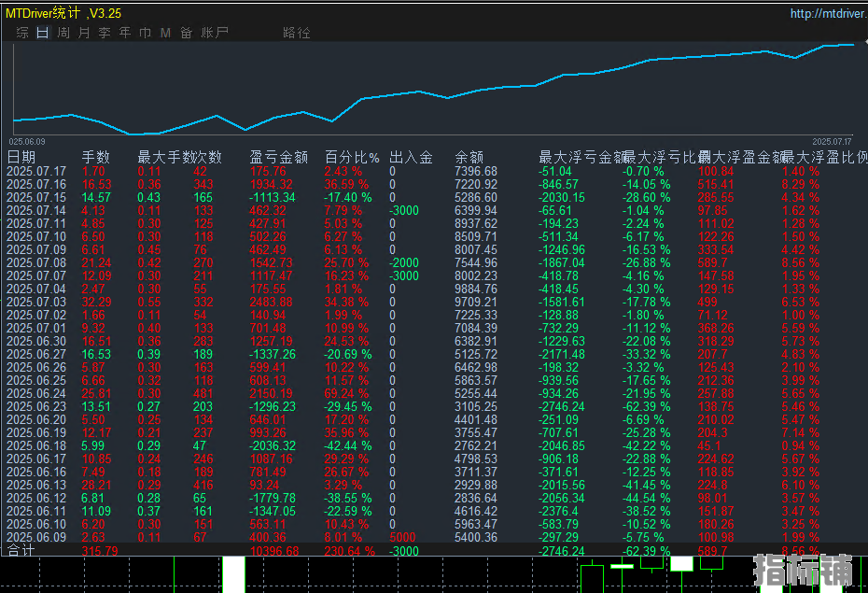Select the 2025.06.13 date row
868x593 pixels.
coord(36,485)
